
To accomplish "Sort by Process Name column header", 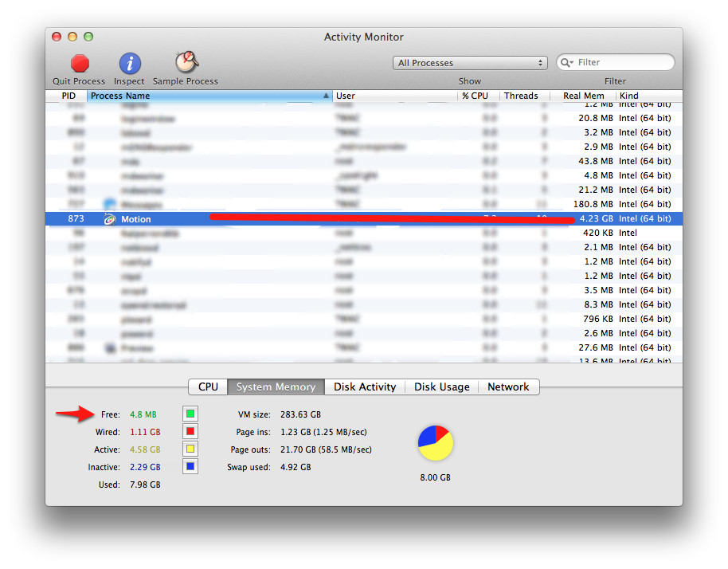I will point(209,96).
